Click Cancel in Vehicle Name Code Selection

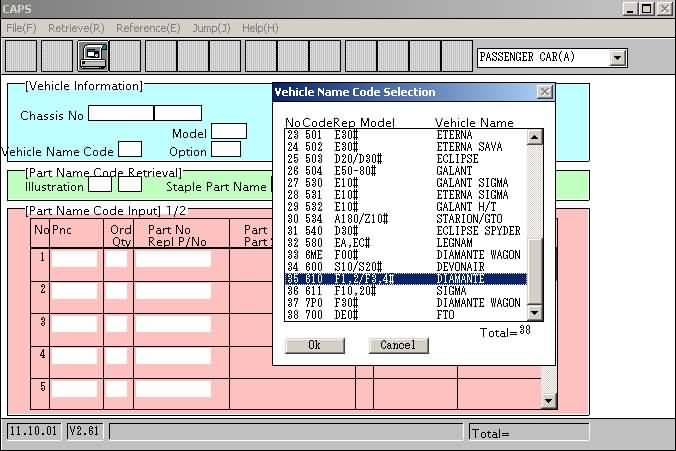point(398,345)
